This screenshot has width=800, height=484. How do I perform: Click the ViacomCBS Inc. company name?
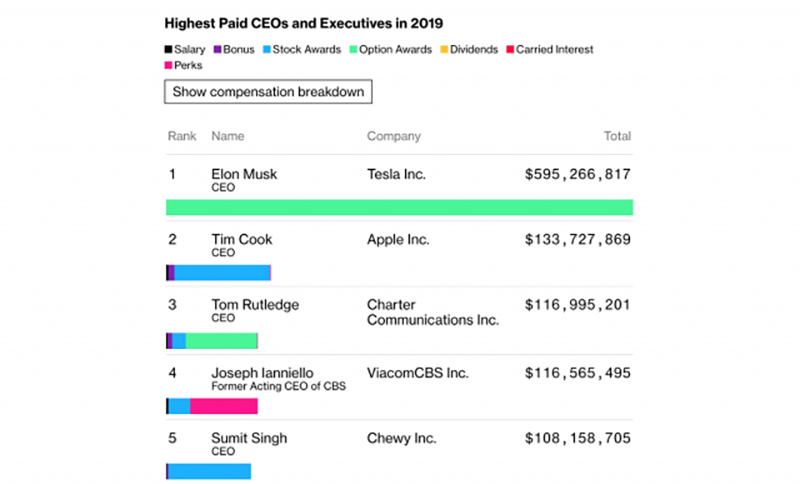tap(418, 372)
